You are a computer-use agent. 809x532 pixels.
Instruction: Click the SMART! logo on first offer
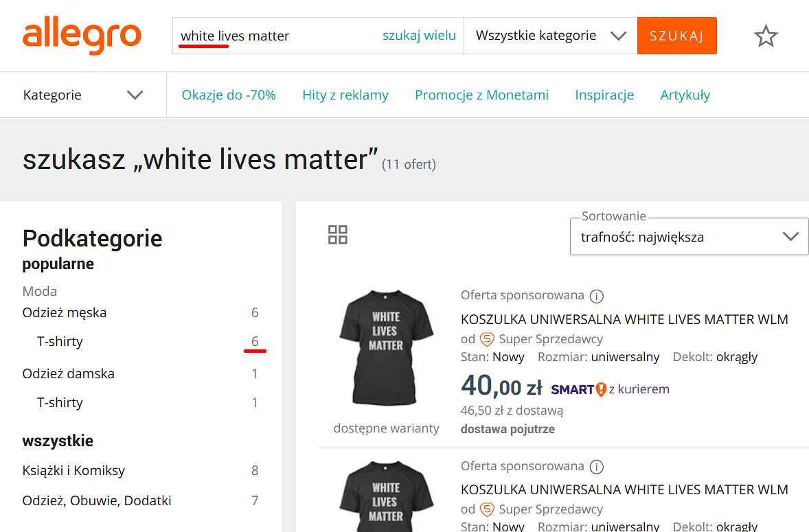point(578,389)
